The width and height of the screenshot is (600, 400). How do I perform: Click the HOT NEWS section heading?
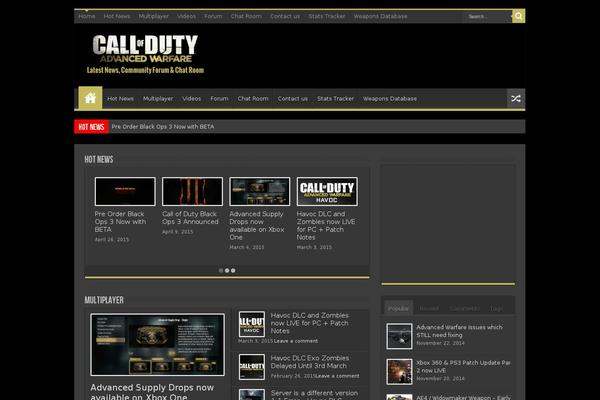click(99, 160)
